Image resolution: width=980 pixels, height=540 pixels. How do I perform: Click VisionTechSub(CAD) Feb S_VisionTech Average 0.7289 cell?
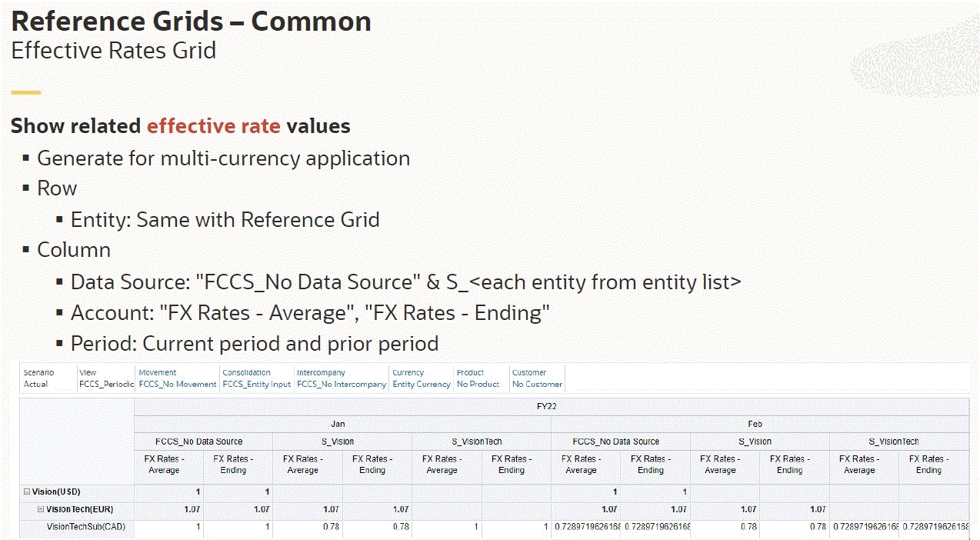pos(865,527)
